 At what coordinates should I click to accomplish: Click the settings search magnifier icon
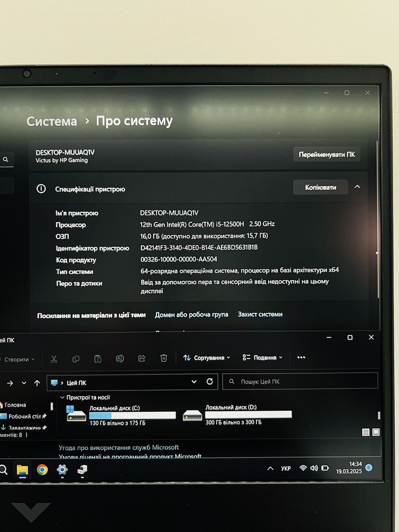click(6, 160)
